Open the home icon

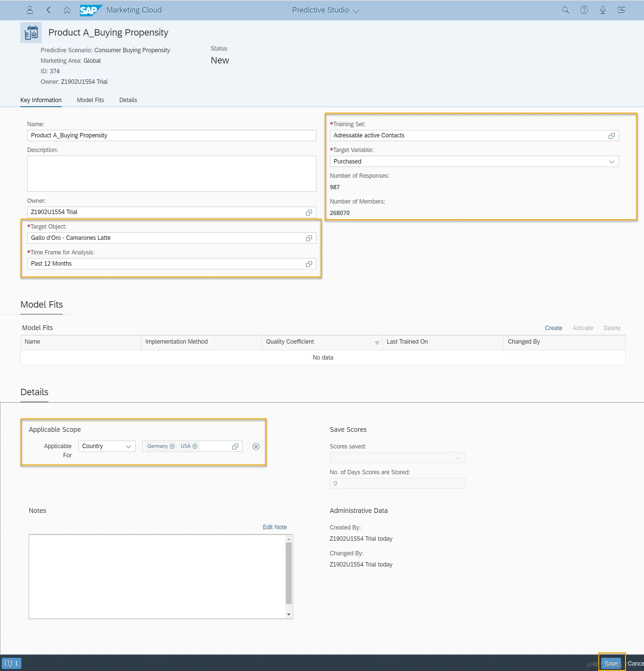pyautogui.click(x=67, y=10)
